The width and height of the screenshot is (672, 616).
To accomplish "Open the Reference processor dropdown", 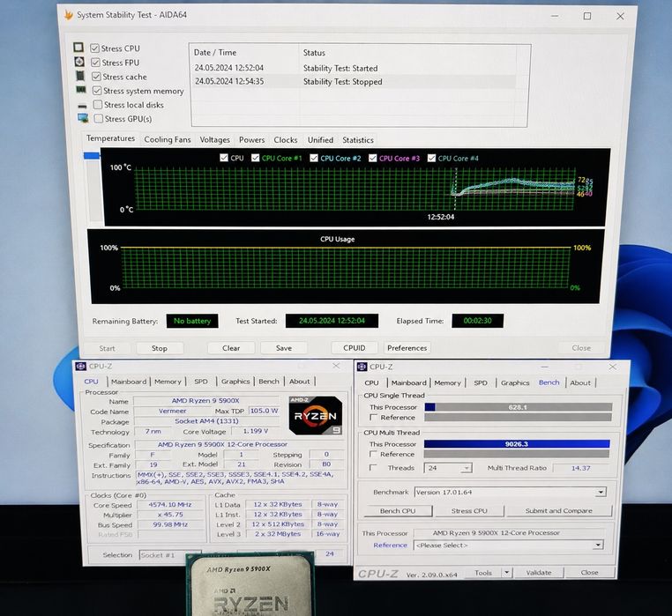I will click(598, 545).
